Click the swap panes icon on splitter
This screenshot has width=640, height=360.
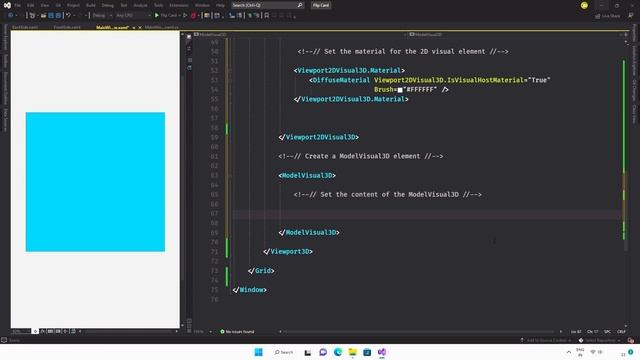(x=189, y=48)
